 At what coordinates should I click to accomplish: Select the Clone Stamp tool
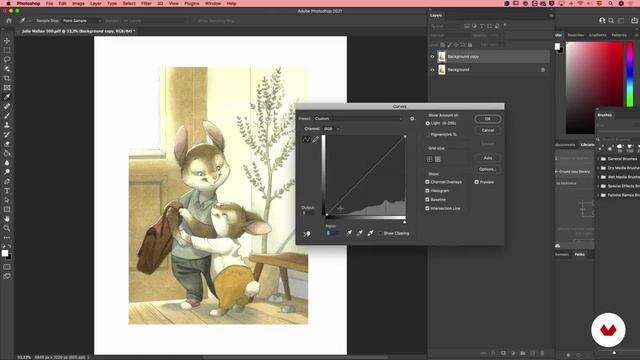coord(7,125)
